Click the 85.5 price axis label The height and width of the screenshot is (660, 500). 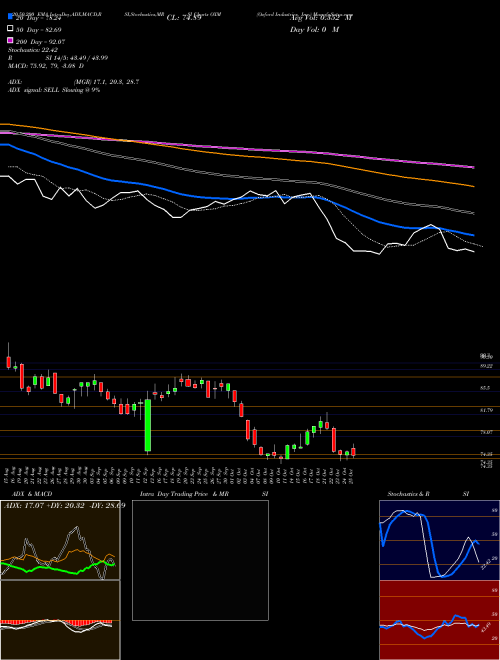coord(485,388)
